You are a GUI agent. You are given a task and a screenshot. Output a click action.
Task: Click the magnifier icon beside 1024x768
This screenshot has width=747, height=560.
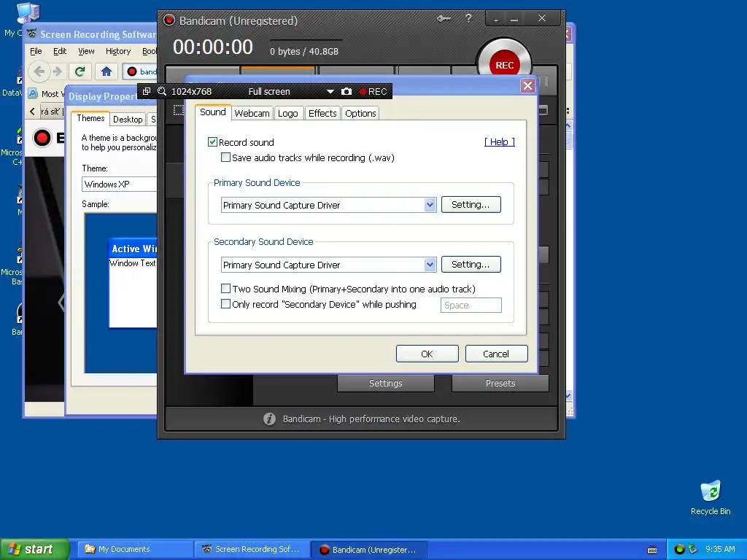pos(161,91)
